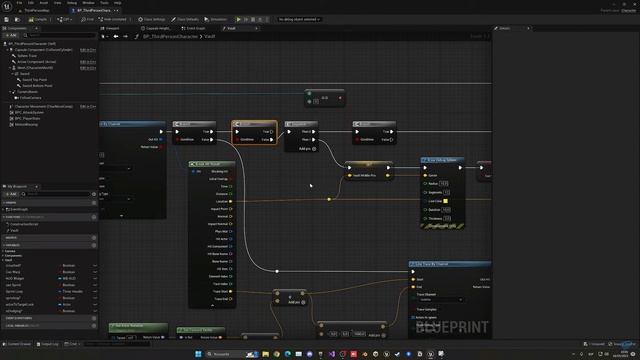Select the FollowCamera component

(30, 98)
